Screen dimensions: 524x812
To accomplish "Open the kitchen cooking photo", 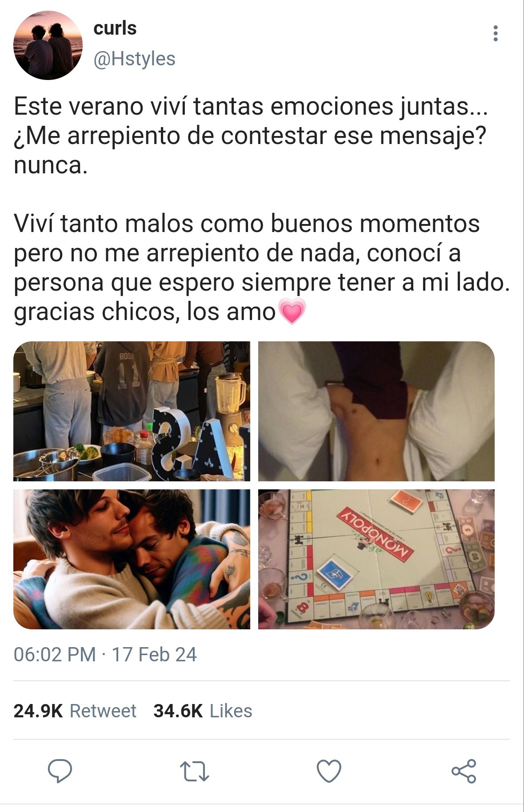I will (x=132, y=411).
